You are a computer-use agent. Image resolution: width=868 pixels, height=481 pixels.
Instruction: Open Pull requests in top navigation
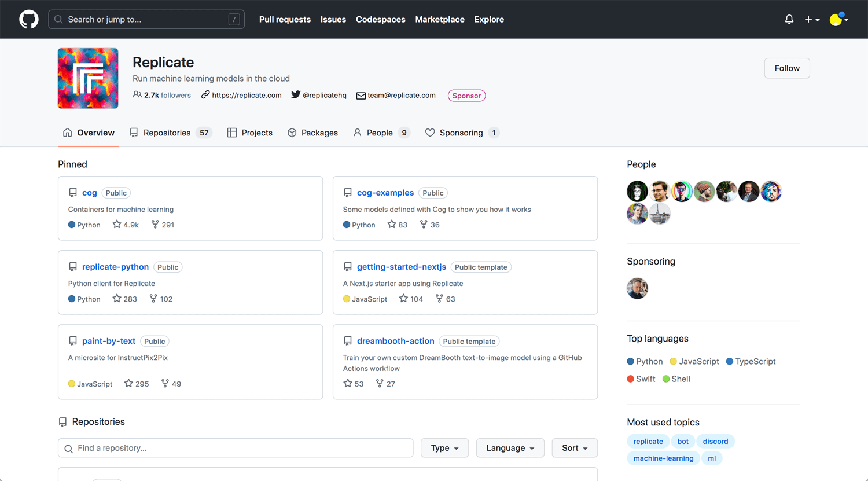pyautogui.click(x=285, y=19)
